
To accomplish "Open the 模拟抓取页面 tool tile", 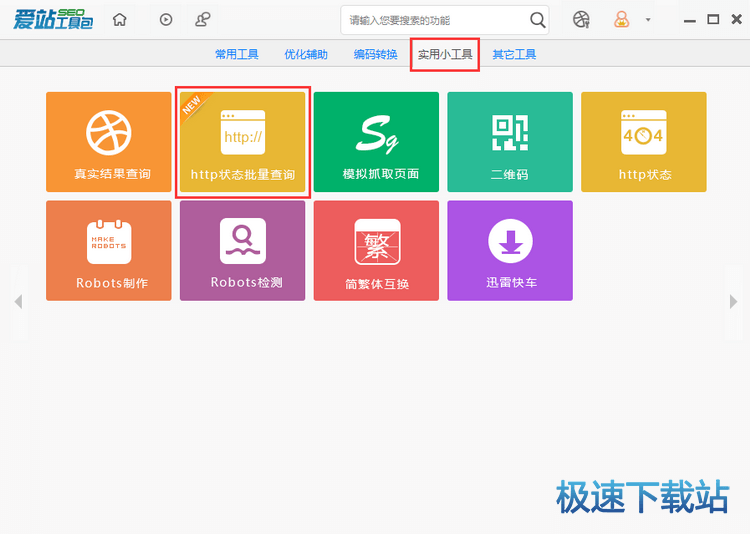I will pyautogui.click(x=376, y=142).
